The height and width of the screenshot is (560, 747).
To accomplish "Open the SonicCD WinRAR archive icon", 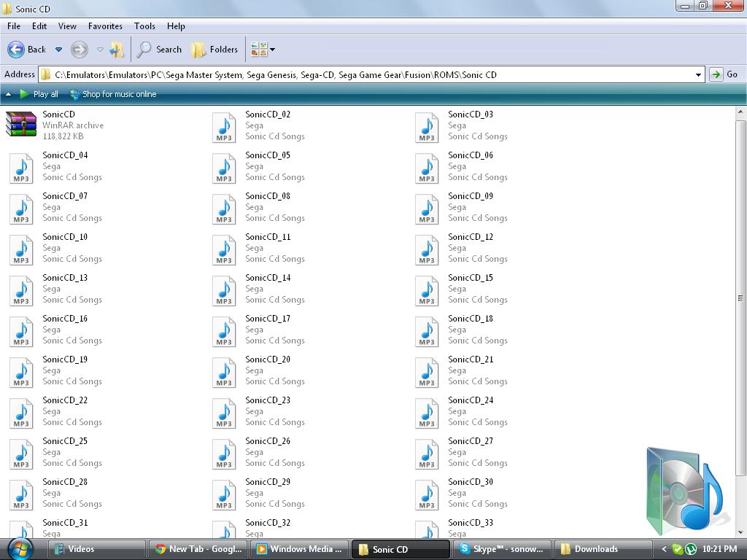I will (21, 125).
